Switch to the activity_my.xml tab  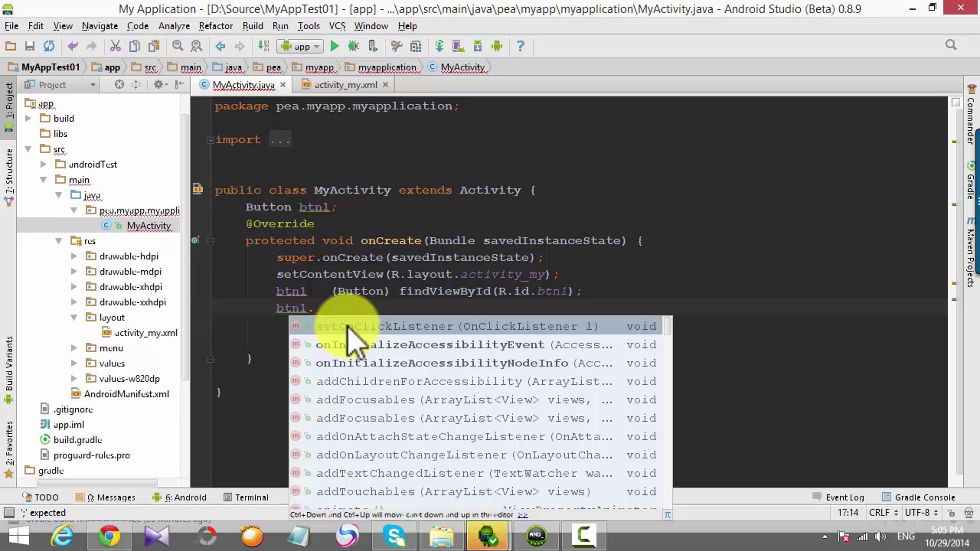coord(345,85)
